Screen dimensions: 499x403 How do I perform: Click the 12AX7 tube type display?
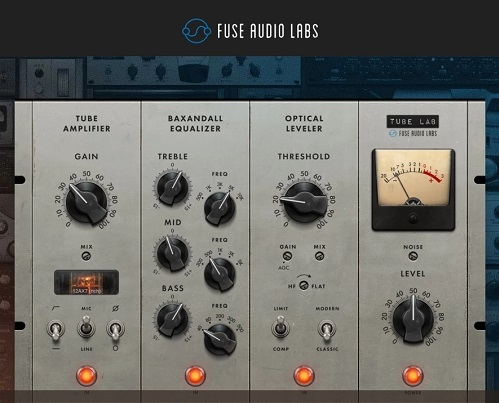(86, 282)
